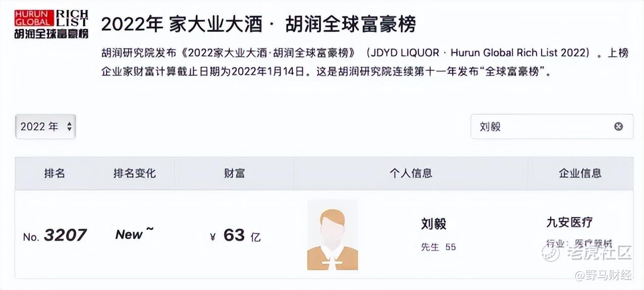The width and height of the screenshot is (644, 290).
Task: Click the 2022年 家大业大酒 page title
Action: [258, 24]
